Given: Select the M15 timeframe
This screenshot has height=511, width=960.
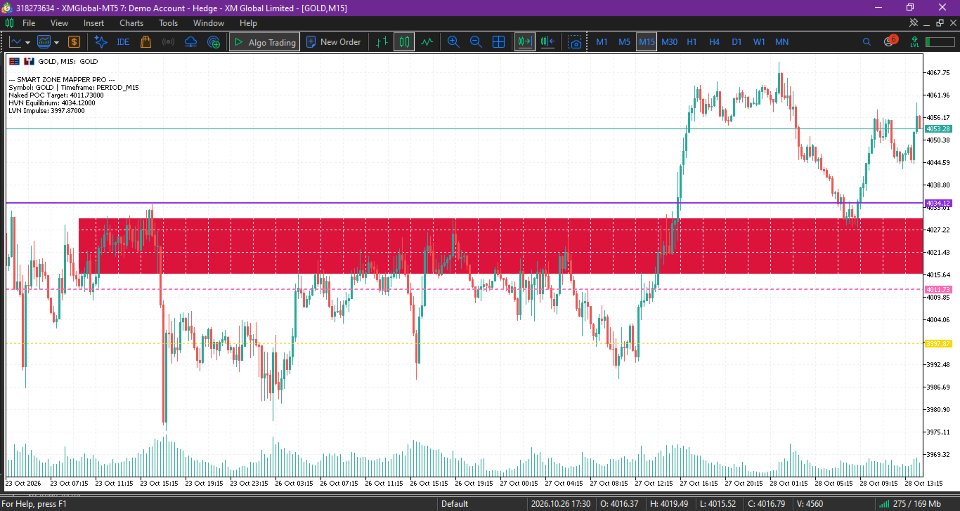Looking at the screenshot, I should coord(646,42).
